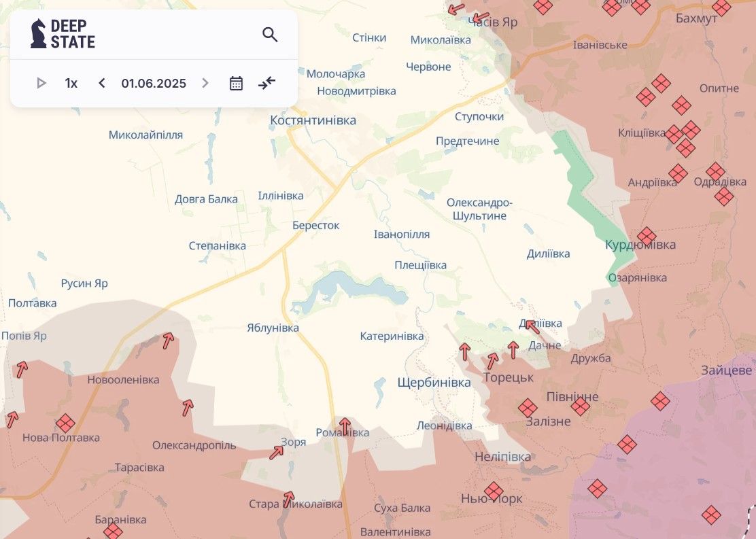Click unit diamond beside Баранівка

(x=113, y=531)
